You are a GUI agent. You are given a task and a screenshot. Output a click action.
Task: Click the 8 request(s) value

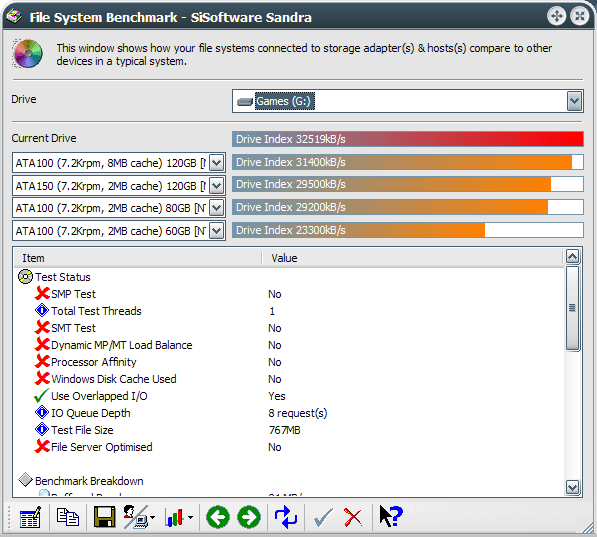[298, 413]
